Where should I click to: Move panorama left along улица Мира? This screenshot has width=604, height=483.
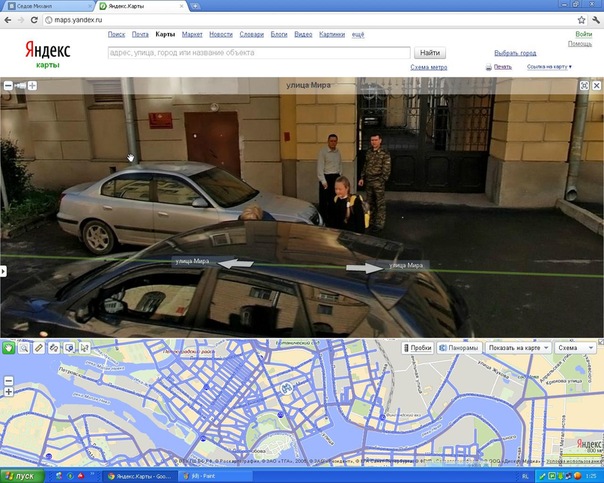[235, 263]
